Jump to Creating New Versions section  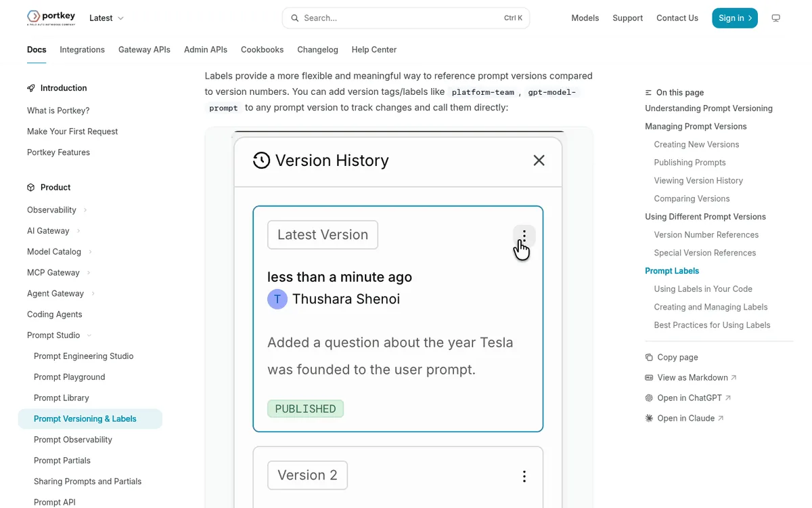coord(696,144)
